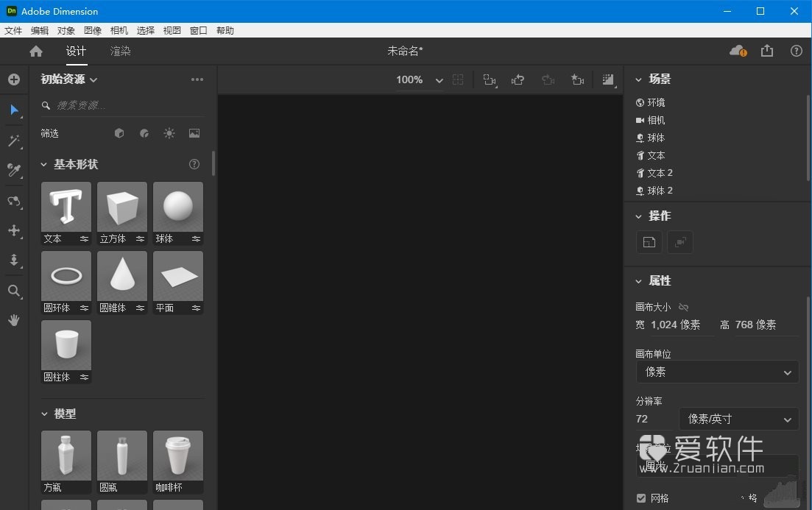The height and width of the screenshot is (510, 812).
Task: Select the Zoom magnifier tool
Action: tap(14, 291)
